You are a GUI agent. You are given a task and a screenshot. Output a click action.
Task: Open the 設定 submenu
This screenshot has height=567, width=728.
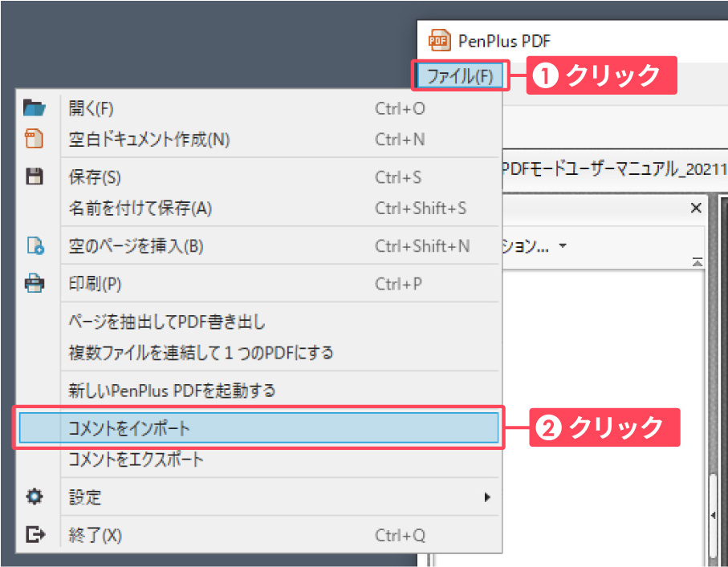(x=258, y=497)
